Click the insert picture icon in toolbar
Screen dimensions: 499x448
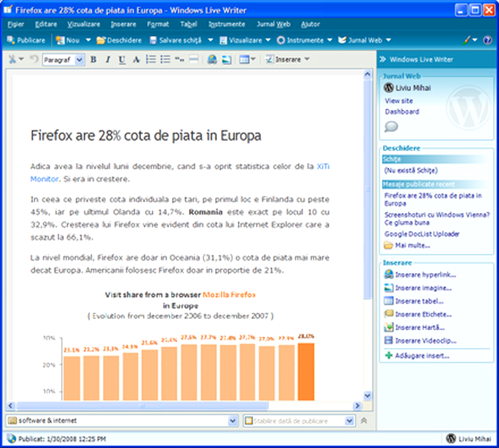[226, 59]
